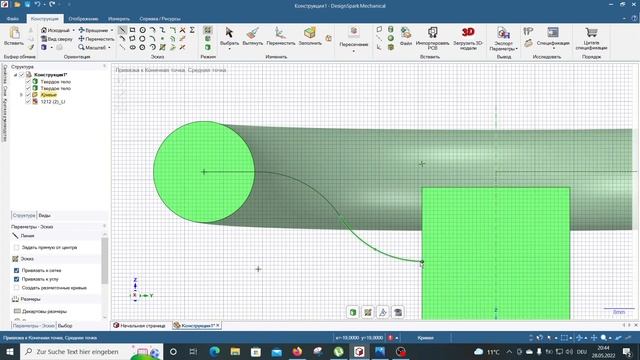
Task: Enable 'Задать прямую от центра' checkbox
Action: [16, 247]
